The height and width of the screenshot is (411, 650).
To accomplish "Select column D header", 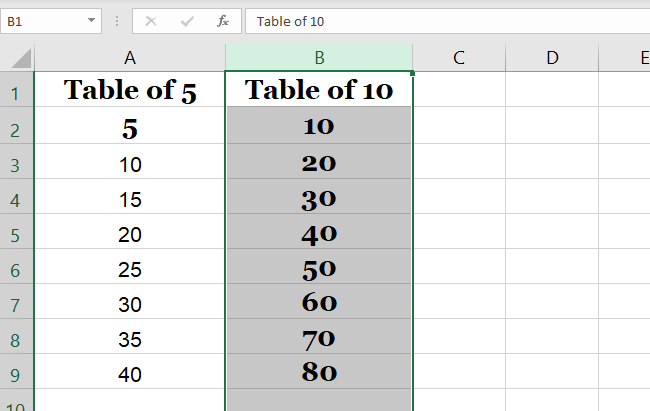I will [x=552, y=58].
